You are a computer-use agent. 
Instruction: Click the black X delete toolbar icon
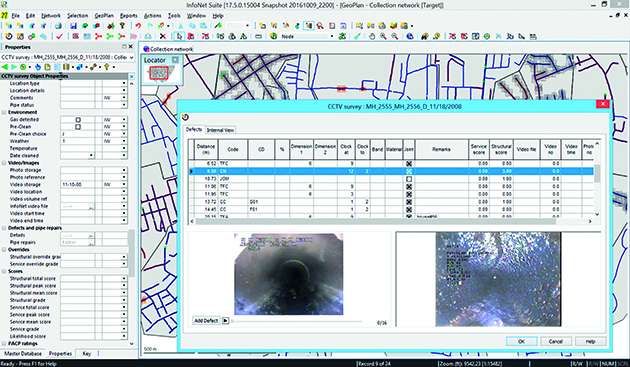[x=162, y=36]
